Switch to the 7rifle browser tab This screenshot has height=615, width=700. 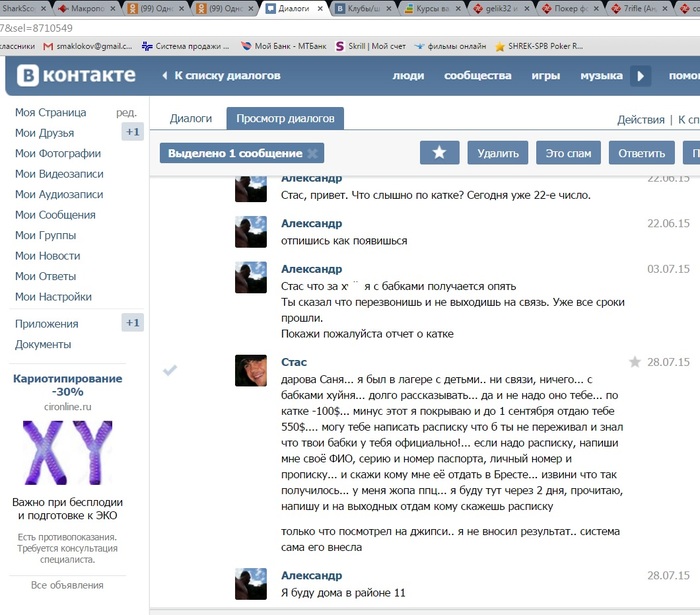pos(638,8)
